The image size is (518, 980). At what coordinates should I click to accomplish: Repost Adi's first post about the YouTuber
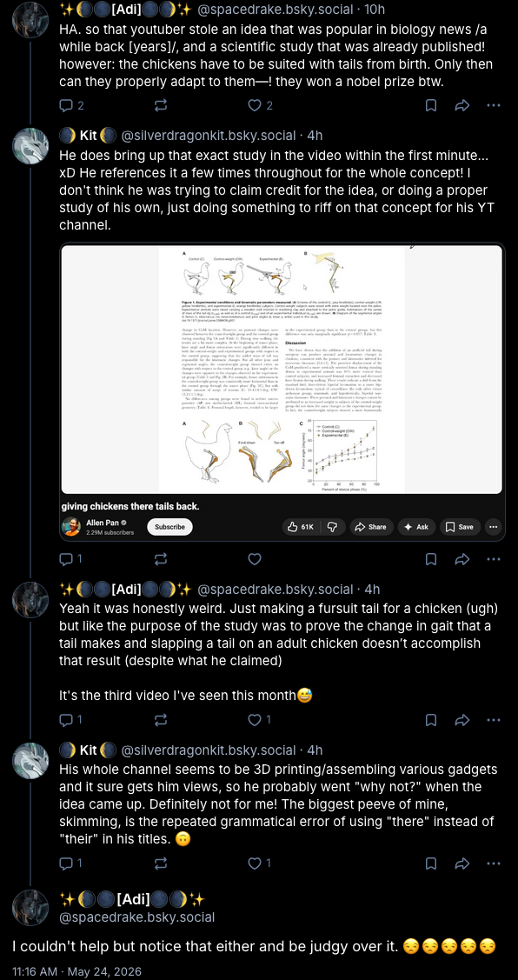161,105
